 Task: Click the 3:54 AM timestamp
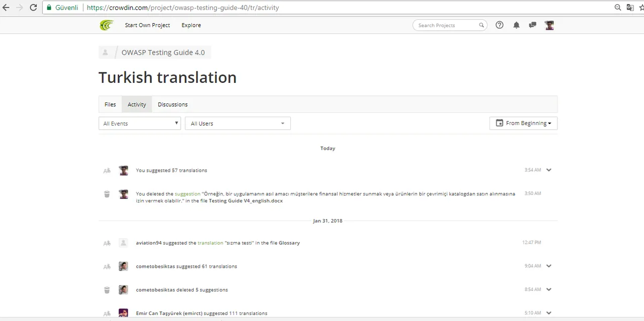(x=533, y=170)
